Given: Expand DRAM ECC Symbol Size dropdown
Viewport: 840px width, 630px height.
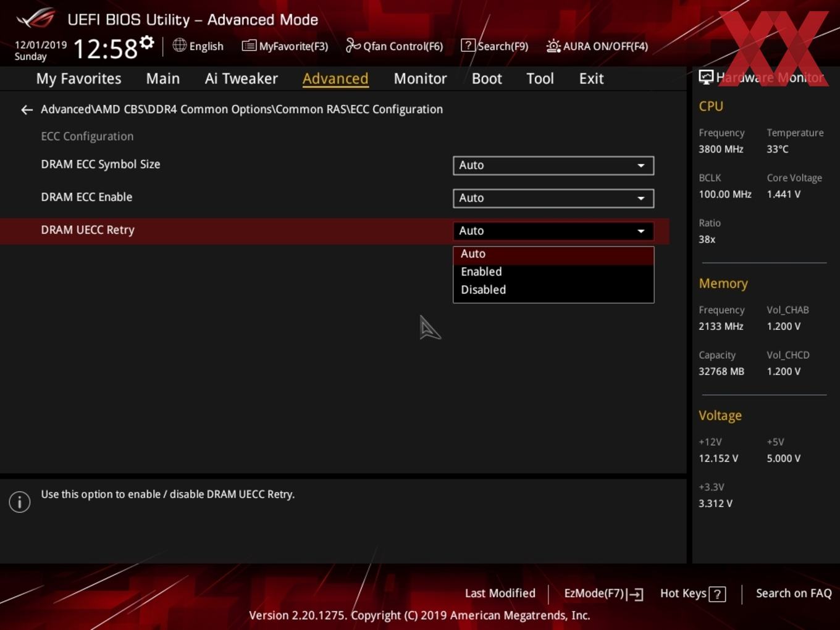Looking at the screenshot, I should pos(553,166).
